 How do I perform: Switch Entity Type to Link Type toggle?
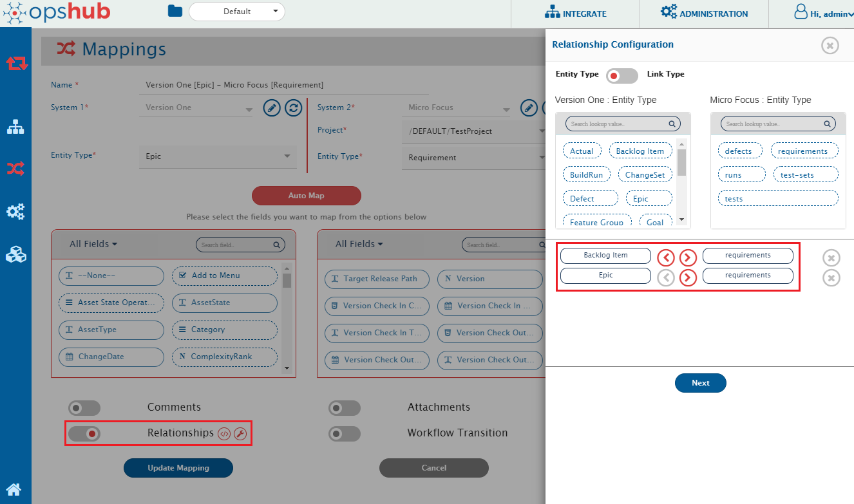(622, 76)
